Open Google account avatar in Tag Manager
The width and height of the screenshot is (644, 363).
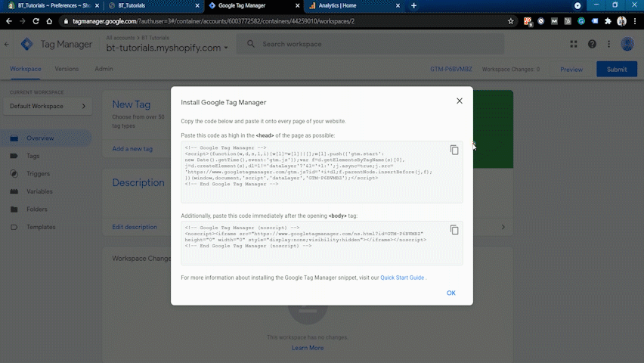[627, 44]
